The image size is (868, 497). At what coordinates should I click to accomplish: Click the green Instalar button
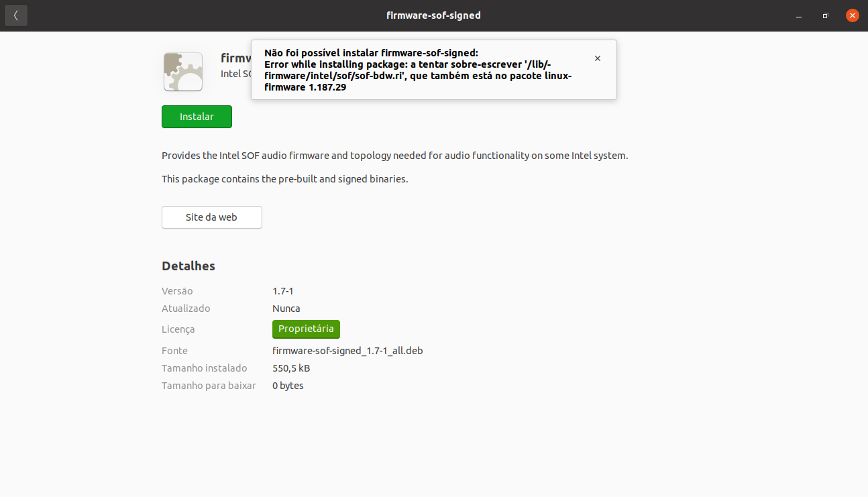197,117
